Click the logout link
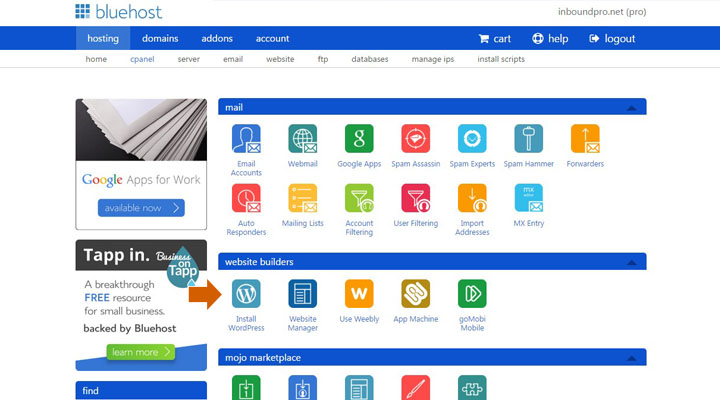Viewport: 720px width, 400px height. point(612,39)
